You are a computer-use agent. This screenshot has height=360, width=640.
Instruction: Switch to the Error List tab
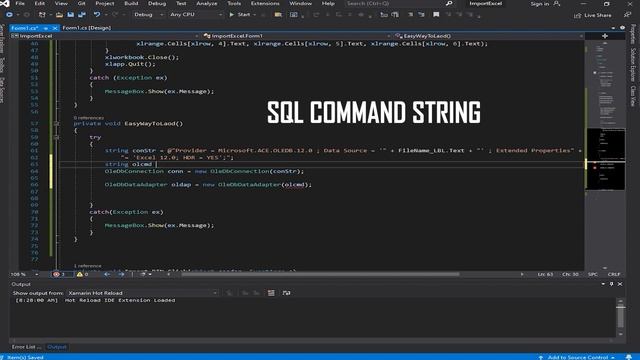point(26,347)
